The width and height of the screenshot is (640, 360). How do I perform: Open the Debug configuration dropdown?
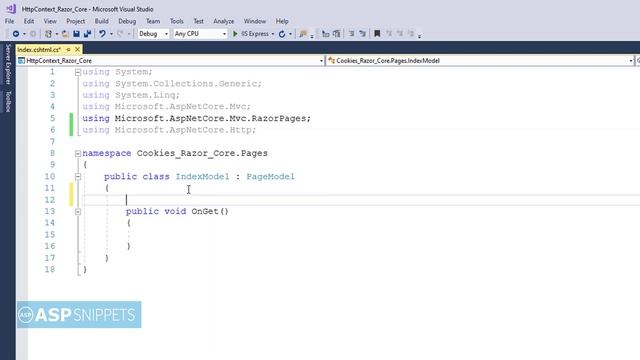pos(153,34)
